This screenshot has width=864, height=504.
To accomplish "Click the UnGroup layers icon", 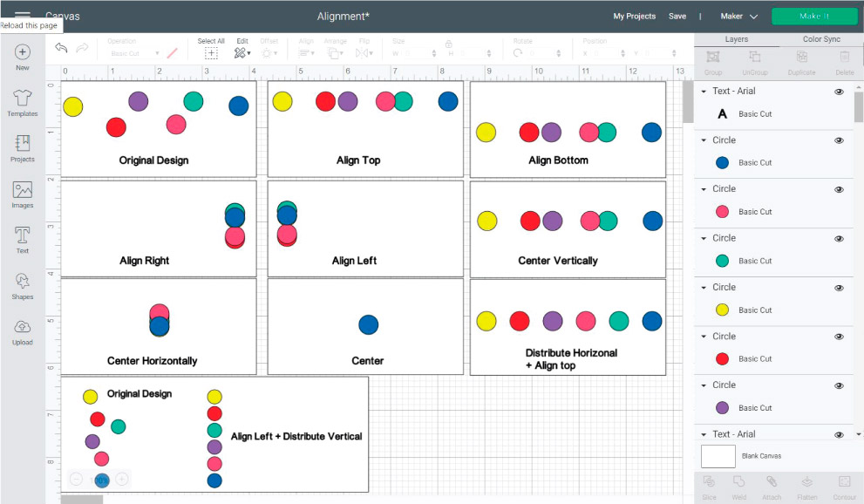I will [x=755, y=57].
